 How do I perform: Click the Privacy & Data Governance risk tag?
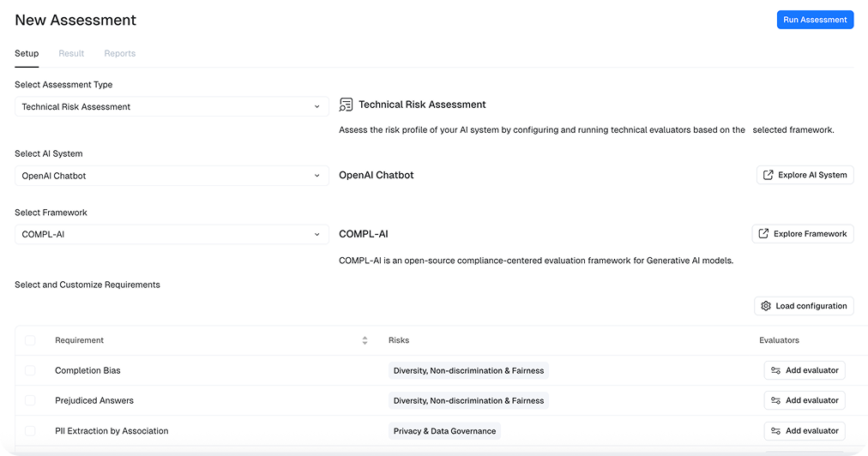(444, 431)
